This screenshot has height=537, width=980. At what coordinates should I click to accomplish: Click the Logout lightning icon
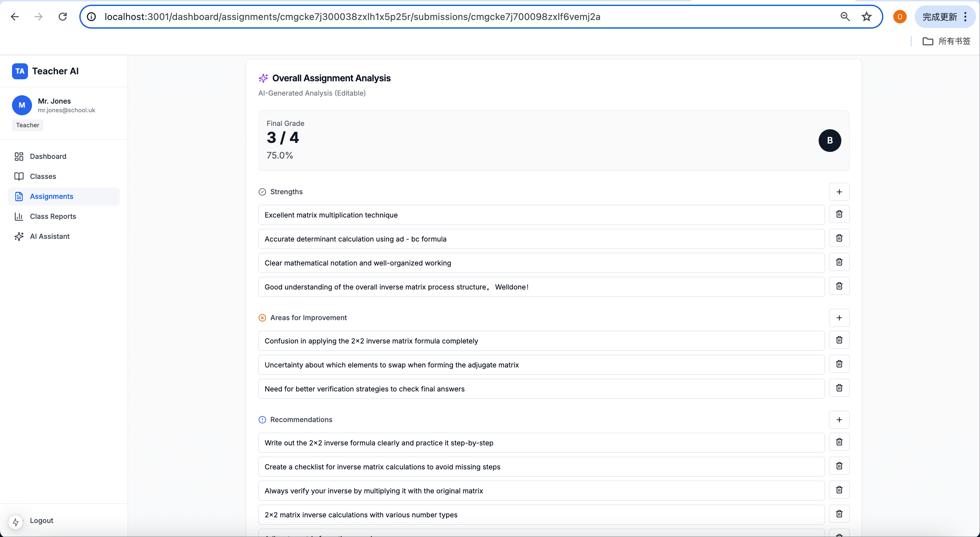click(16, 521)
